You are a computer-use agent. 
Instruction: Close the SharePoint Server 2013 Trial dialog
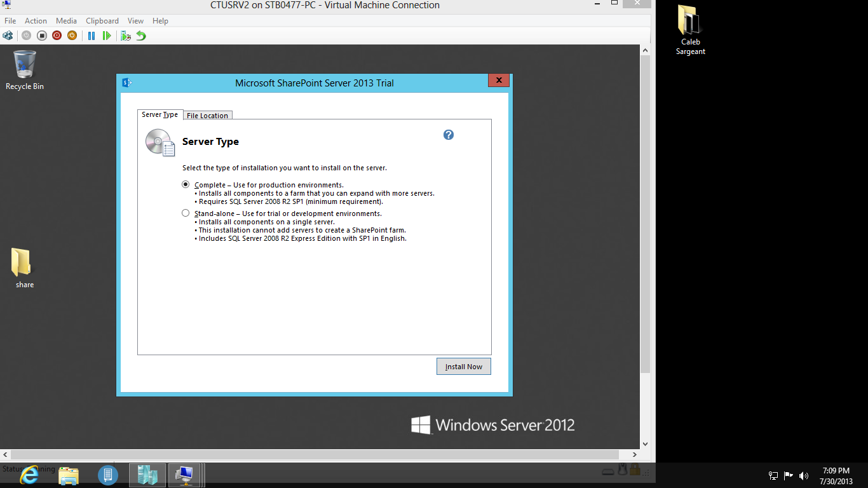(499, 80)
